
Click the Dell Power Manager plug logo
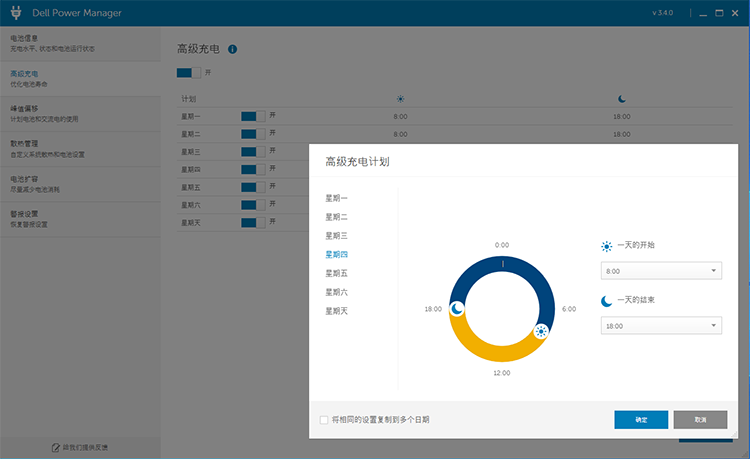pos(16,12)
